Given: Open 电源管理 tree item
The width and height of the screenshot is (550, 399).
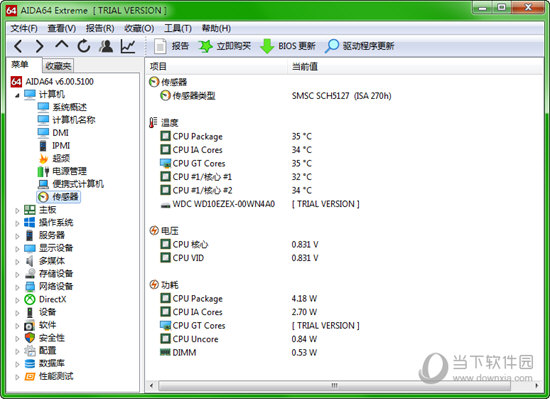Looking at the screenshot, I should (62, 171).
